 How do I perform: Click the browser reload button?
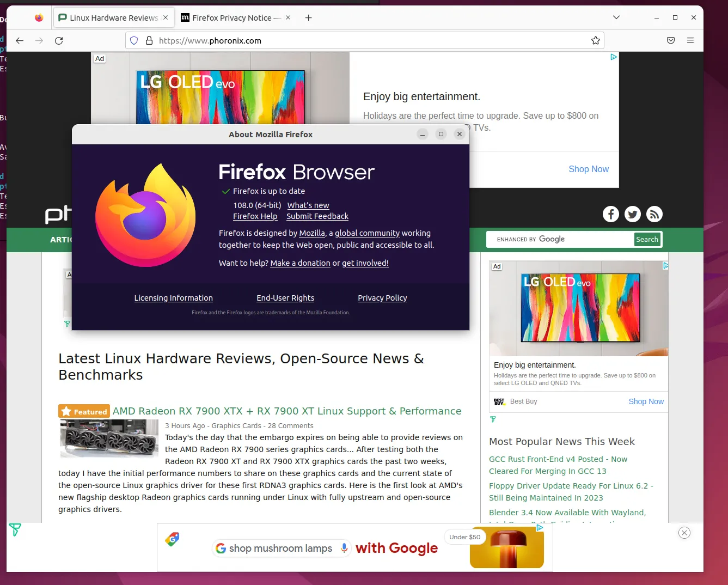[x=59, y=41]
